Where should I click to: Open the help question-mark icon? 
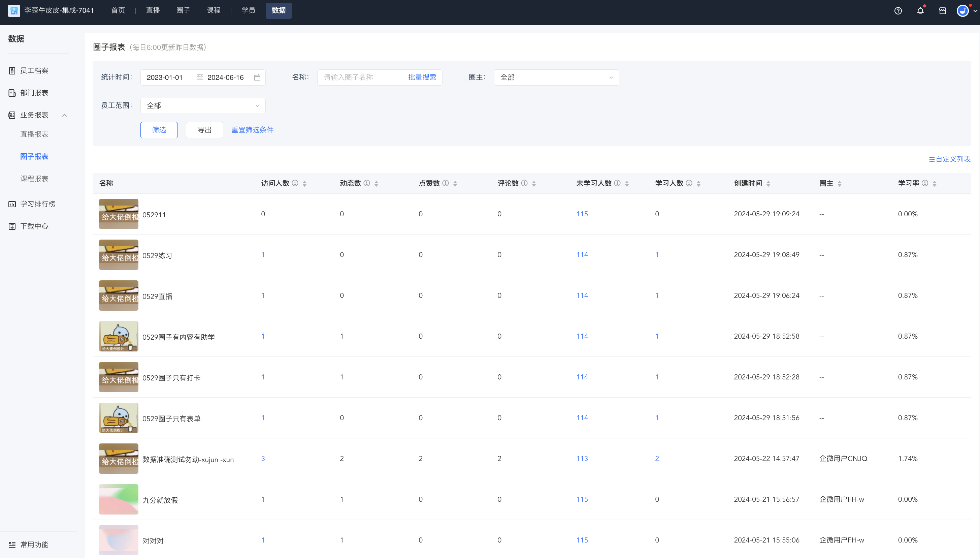[x=898, y=11]
